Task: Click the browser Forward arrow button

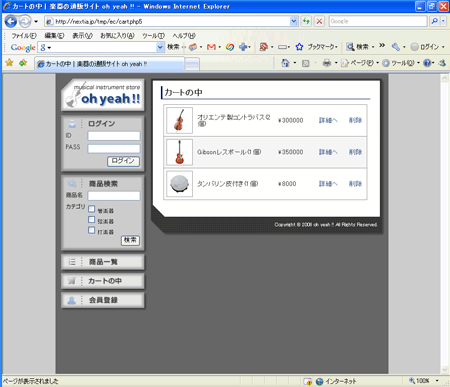Action: pos(25,22)
